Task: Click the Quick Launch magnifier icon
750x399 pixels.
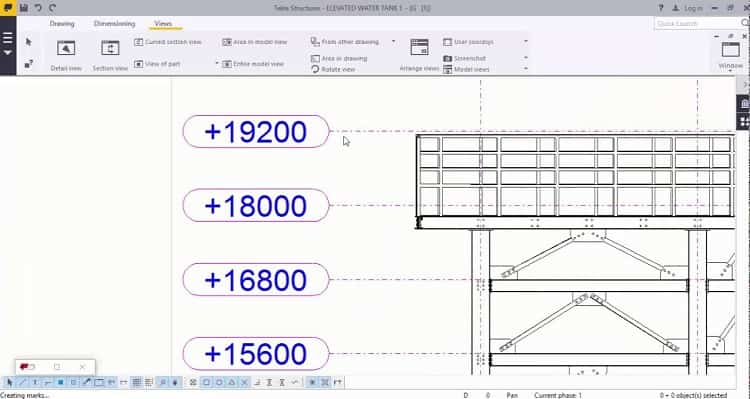Action: [x=745, y=23]
